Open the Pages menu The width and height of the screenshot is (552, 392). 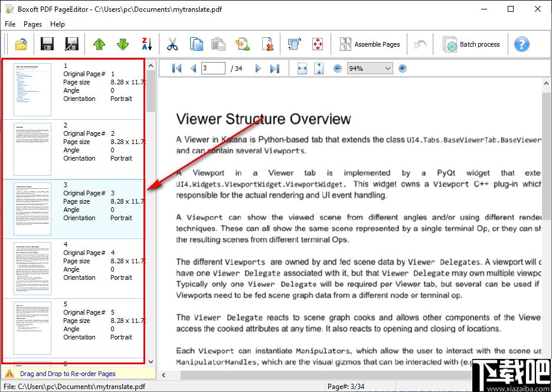32,24
